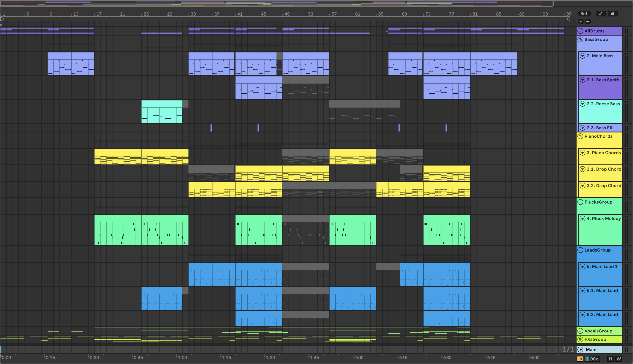Image resolution: width=633 pixels, height=364 pixels.
Task: Collapse the 2. Main Bass track
Action: [583, 56]
